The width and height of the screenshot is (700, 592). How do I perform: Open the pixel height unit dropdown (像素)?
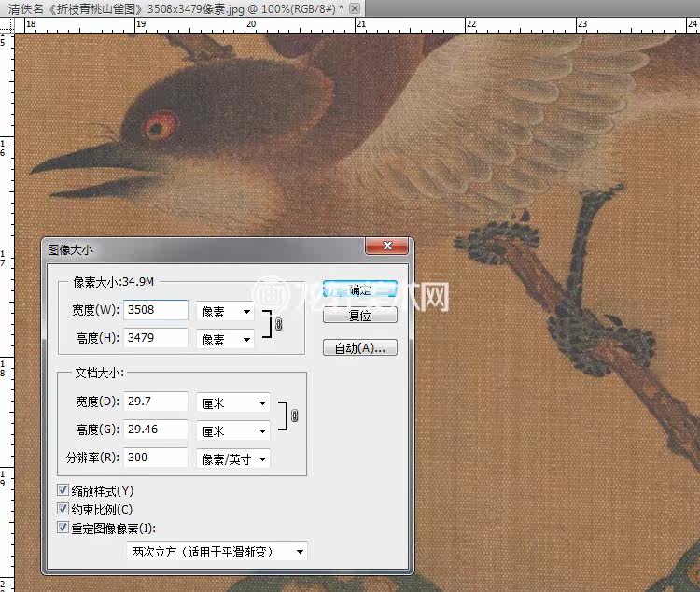point(226,340)
